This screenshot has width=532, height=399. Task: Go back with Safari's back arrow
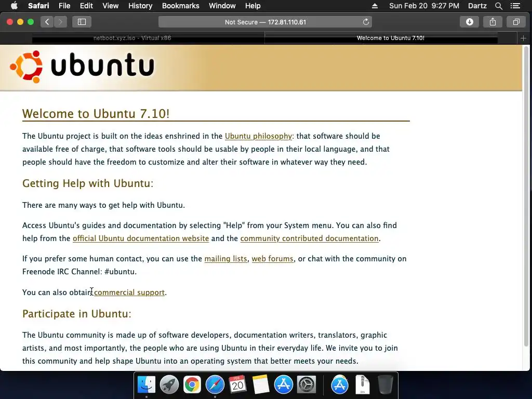coord(47,22)
